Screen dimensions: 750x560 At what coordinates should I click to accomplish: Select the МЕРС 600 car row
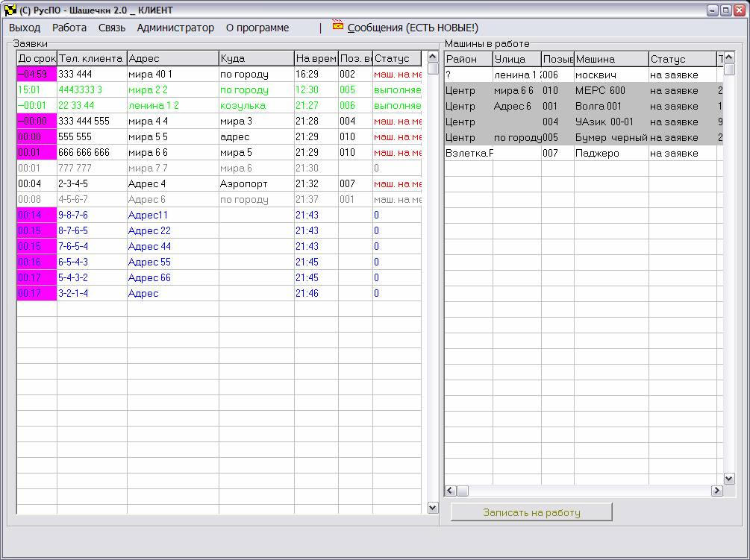pos(600,91)
